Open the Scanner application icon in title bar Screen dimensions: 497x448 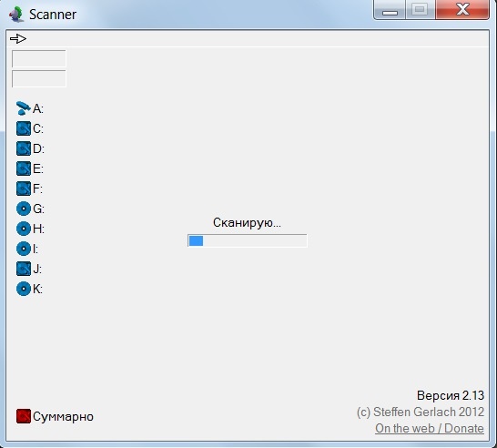[16, 15]
